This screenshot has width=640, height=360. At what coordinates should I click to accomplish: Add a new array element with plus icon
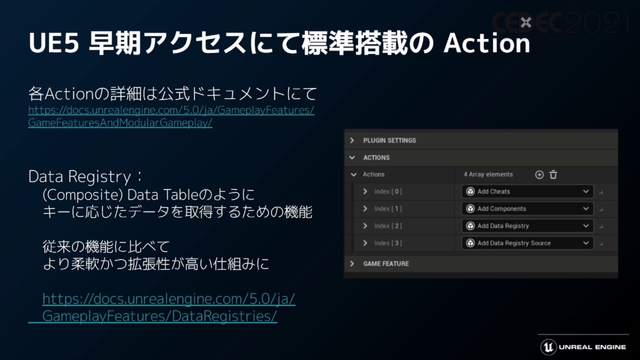coord(539,175)
